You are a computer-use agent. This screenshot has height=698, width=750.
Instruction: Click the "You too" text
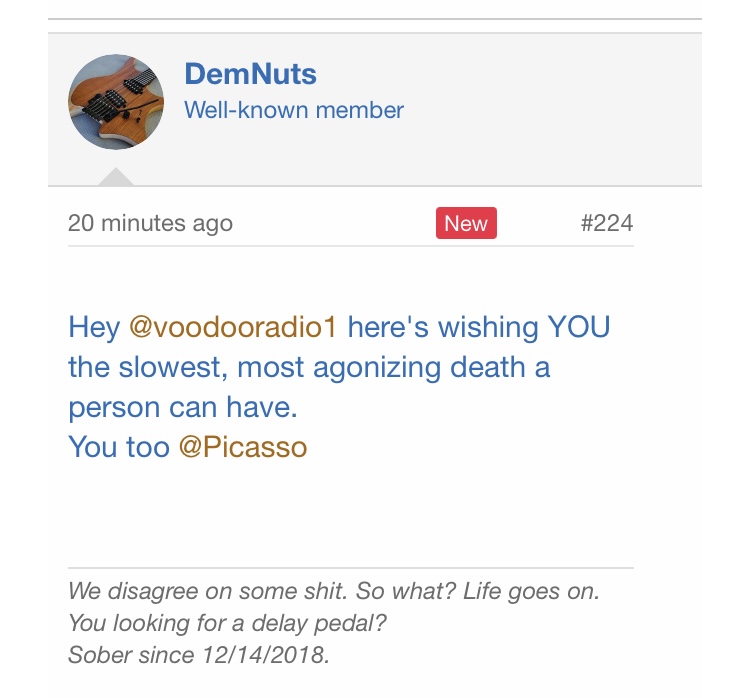(118, 447)
